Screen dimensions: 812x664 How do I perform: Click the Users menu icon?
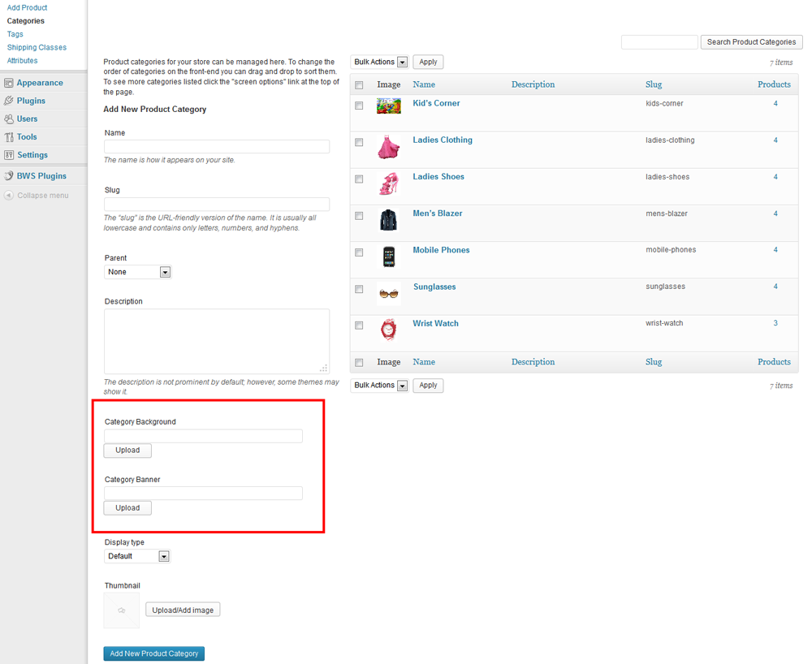pos(9,119)
